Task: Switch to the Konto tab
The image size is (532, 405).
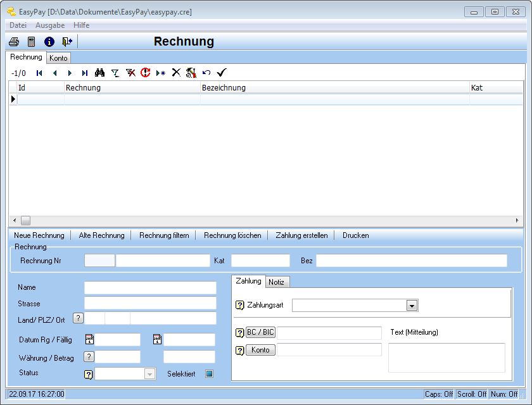Action: 58,58
